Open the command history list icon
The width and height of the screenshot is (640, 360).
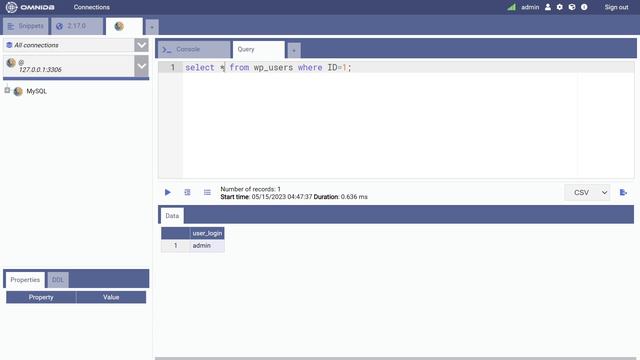pyautogui.click(x=207, y=192)
